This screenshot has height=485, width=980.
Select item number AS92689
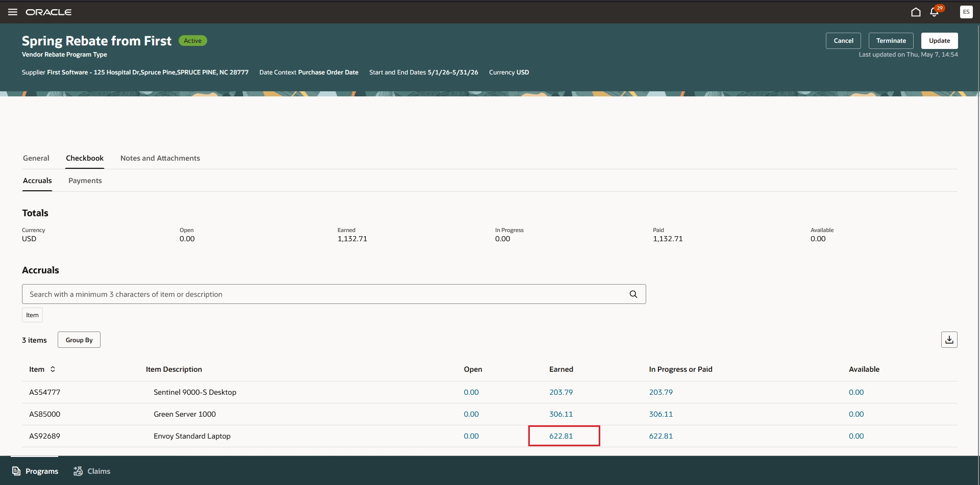click(45, 436)
